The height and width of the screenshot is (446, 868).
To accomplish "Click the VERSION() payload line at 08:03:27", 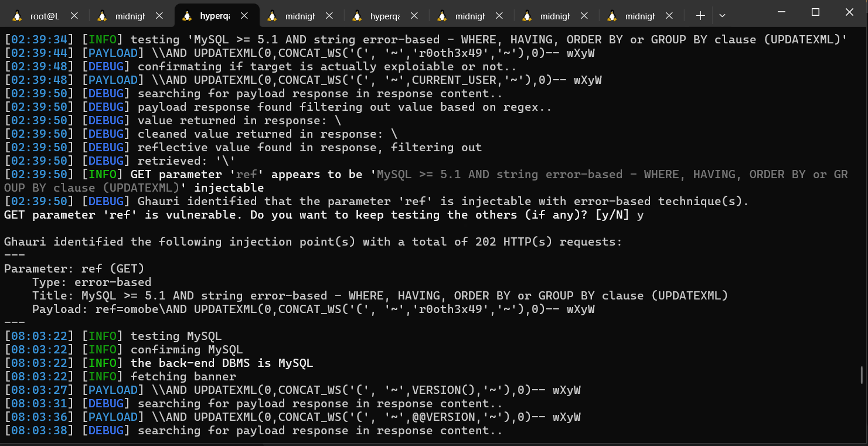I will click(x=292, y=390).
